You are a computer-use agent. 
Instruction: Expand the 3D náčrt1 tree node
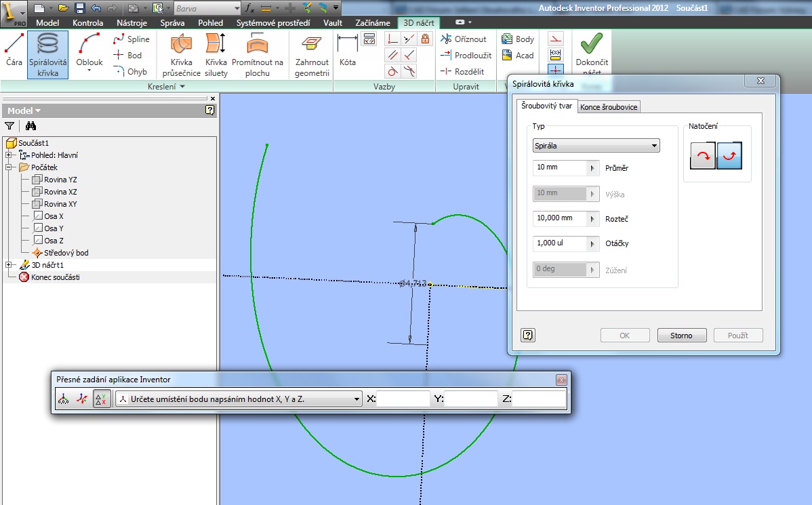pyautogui.click(x=8, y=264)
